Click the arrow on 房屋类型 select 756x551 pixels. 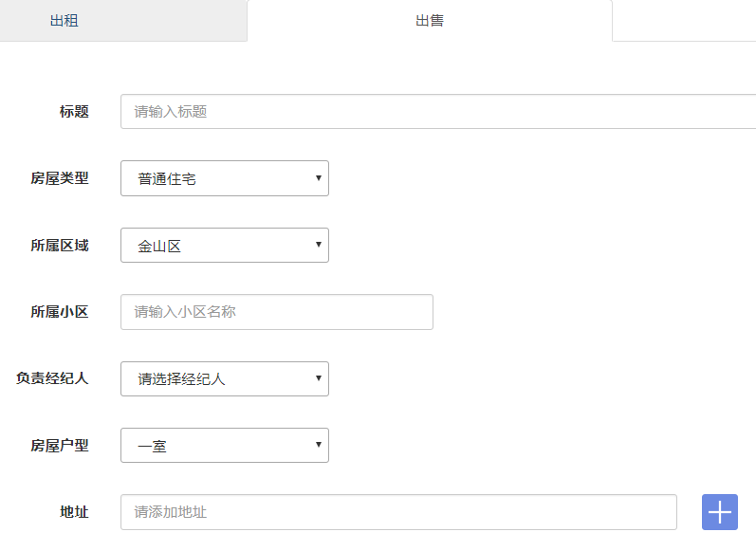pyautogui.click(x=319, y=178)
